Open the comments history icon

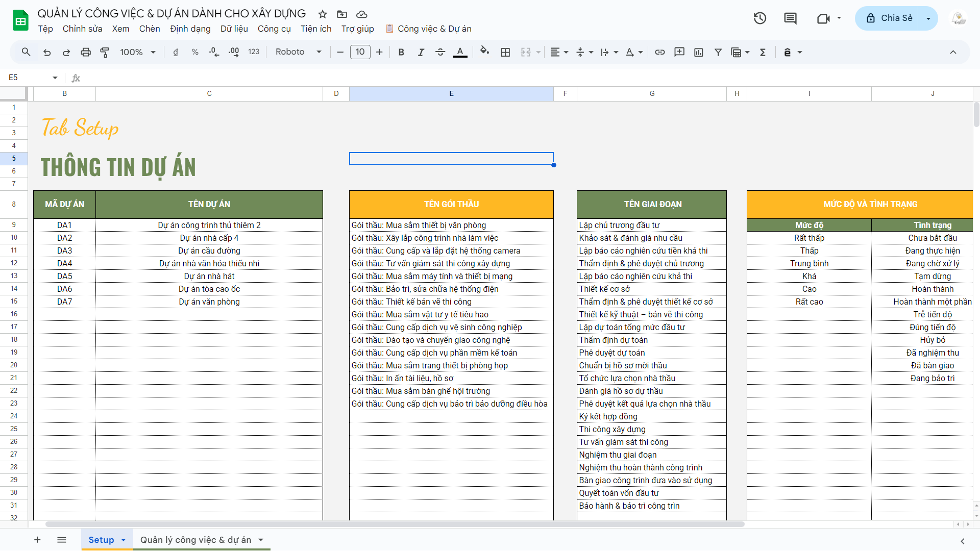790,18
